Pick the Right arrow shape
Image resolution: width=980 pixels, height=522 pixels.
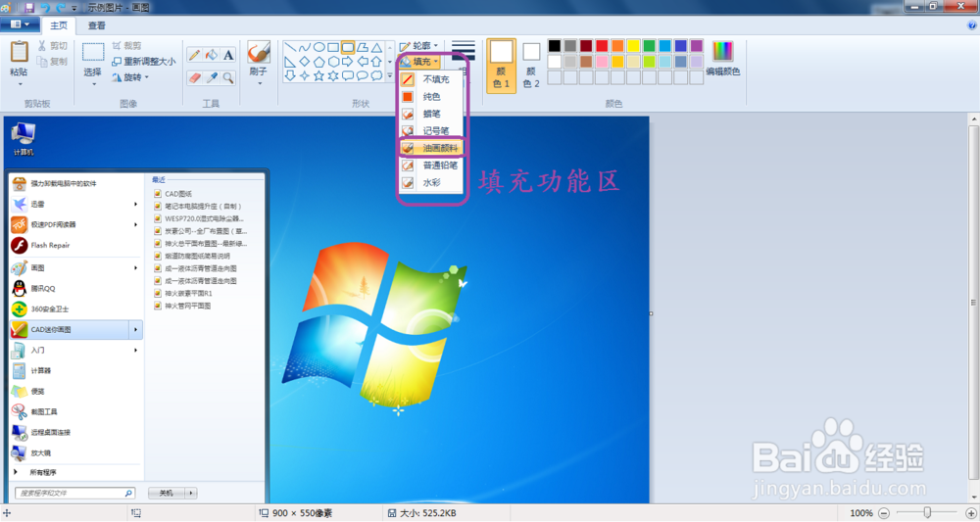click(x=348, y=62)
